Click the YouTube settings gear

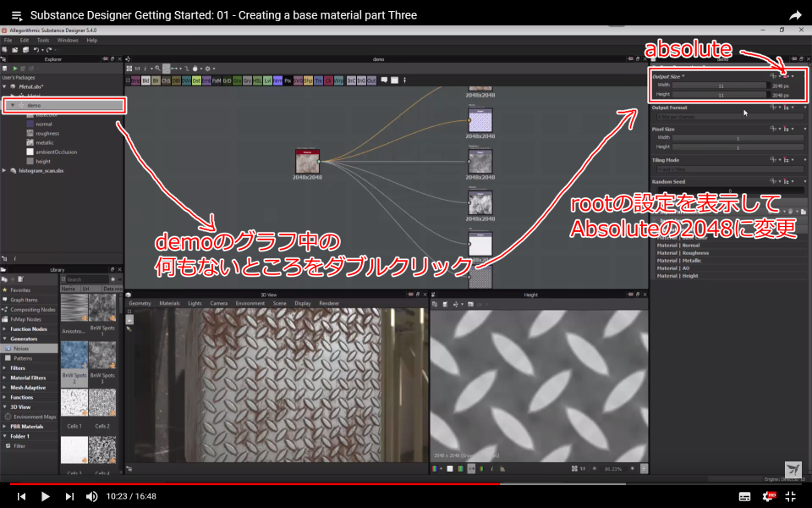tap(769, 496)
